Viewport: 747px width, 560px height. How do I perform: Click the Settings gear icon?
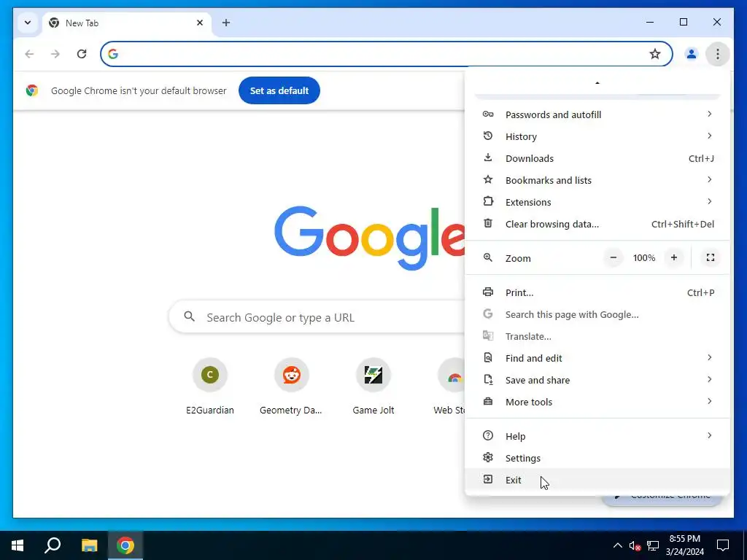coord(488,458)
